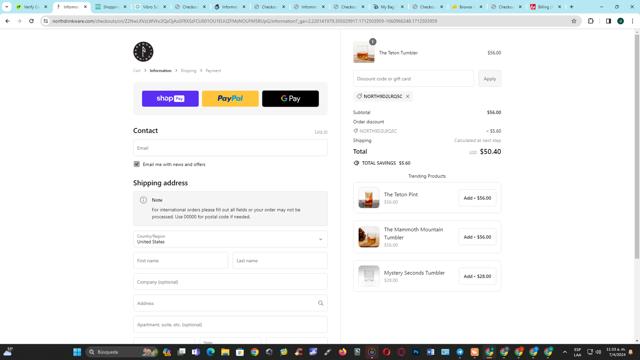The height and width of the screenshot is (360, 640).
Task: Open Photoshop from the taskbar
Action: tap(416, 352)
